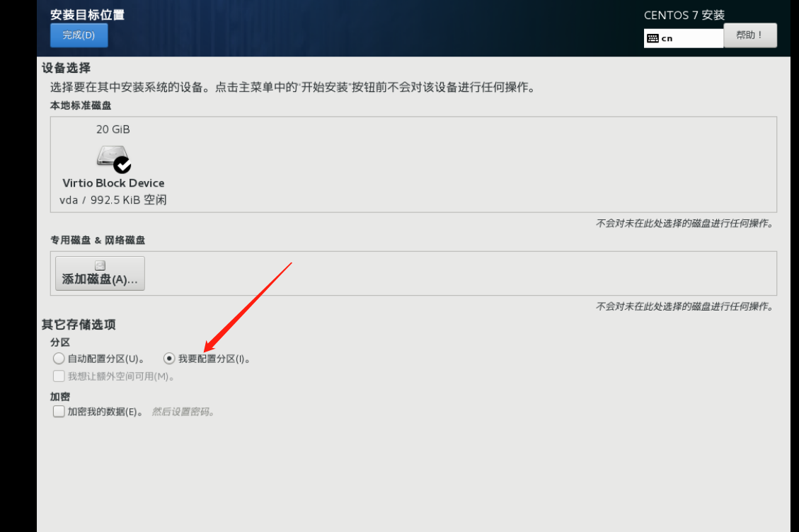Click the 本地标准磁盘 section label
The height and width of the screenshot is (532, 799).
coord(81,105)
